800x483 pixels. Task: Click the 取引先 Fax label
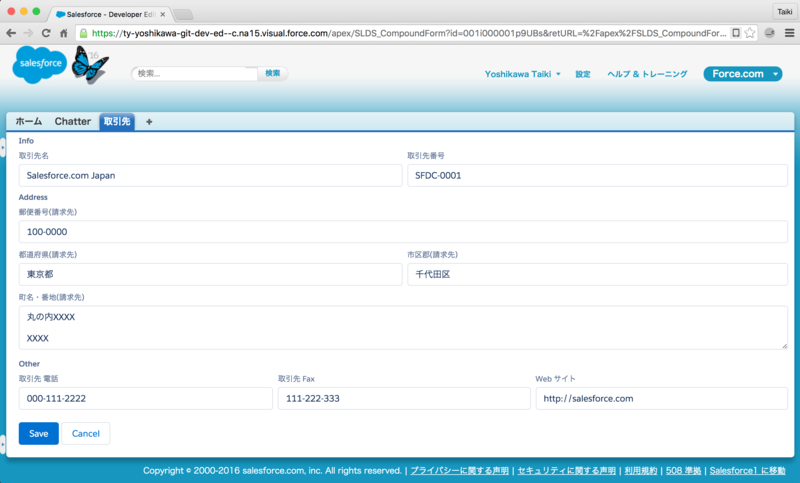click(x=296, y=379)
